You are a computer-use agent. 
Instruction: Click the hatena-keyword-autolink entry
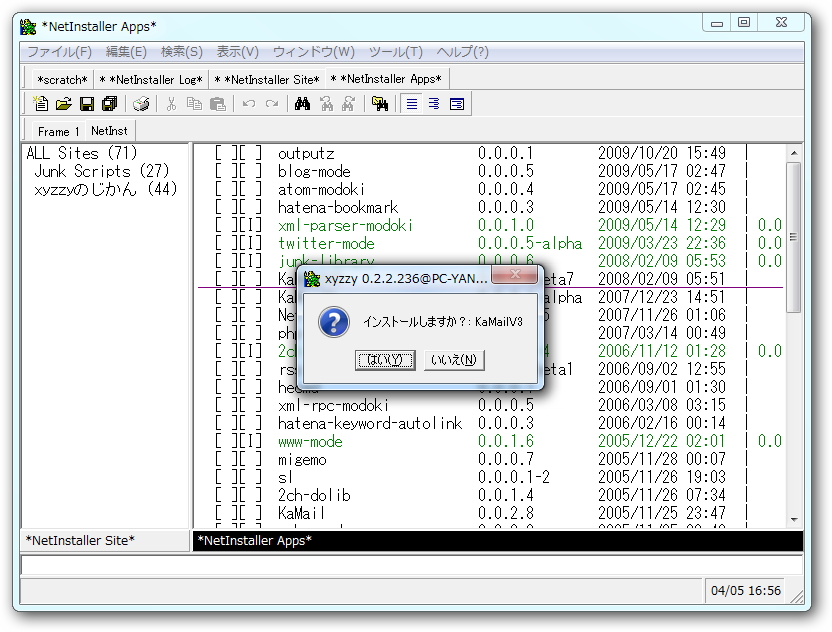tap(370, 423)
